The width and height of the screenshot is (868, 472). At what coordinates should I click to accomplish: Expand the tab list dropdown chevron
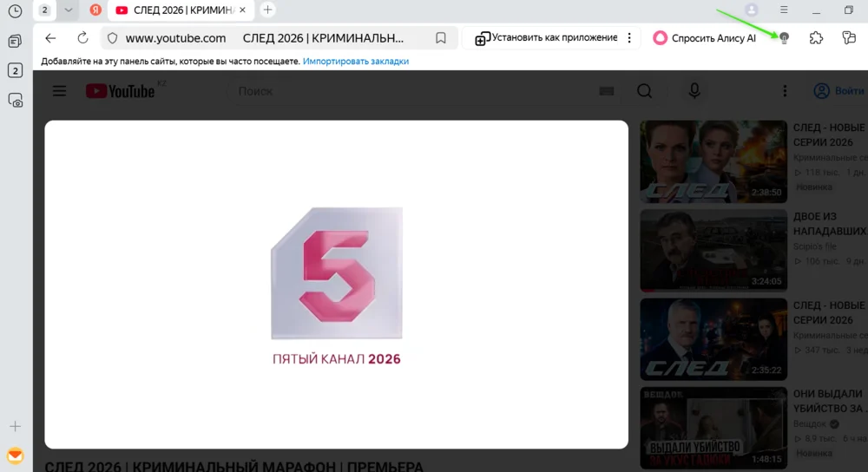coord(68,10)
